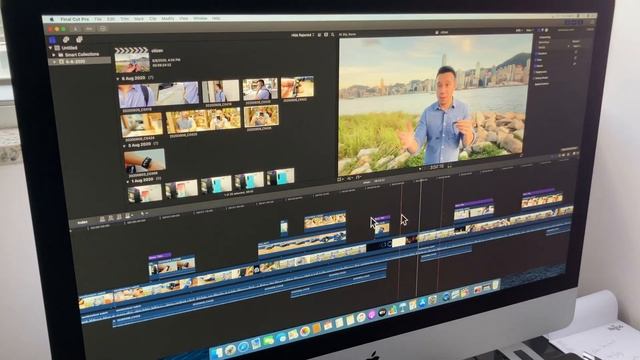This screenshot has height=360, width=640.
Task: Open the Trim menu
Action: click(x=124, y=19)
